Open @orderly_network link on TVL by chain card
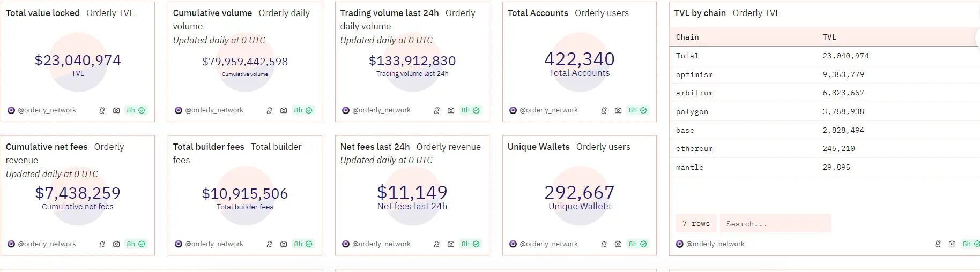The width and height of the screenshot is (980, 272). (x=715, y=244)
